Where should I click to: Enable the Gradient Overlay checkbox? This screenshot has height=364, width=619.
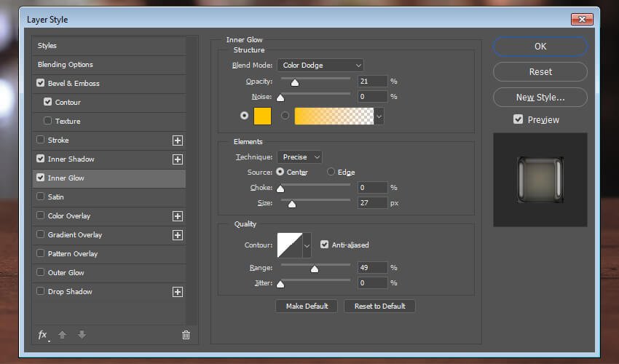pyautogui.click(x=40, y=234)
